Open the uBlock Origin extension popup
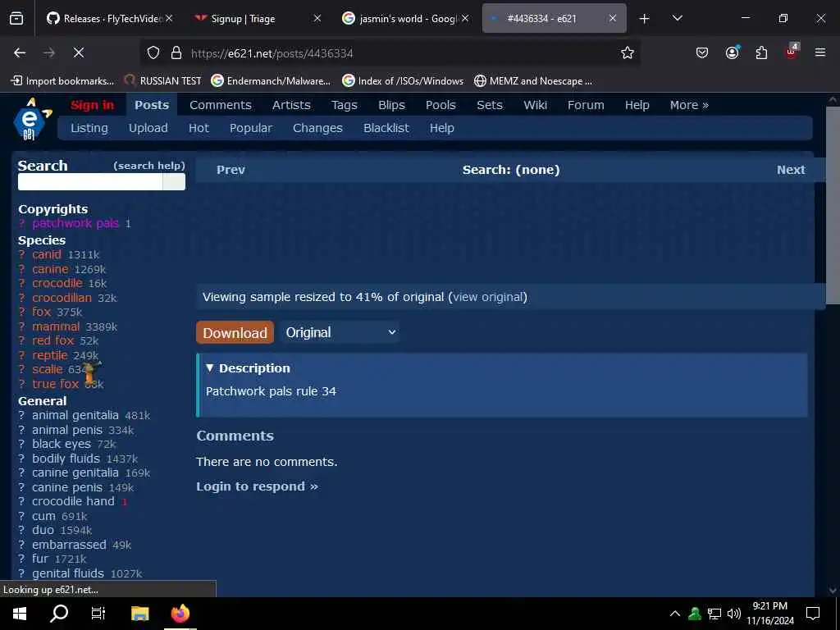 (792, 52)
